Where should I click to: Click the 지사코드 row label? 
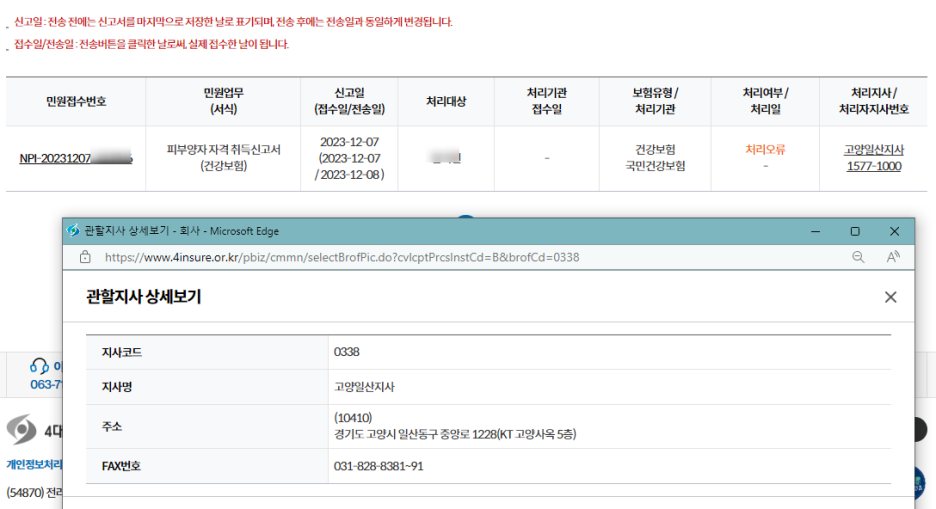click(122, 353)
